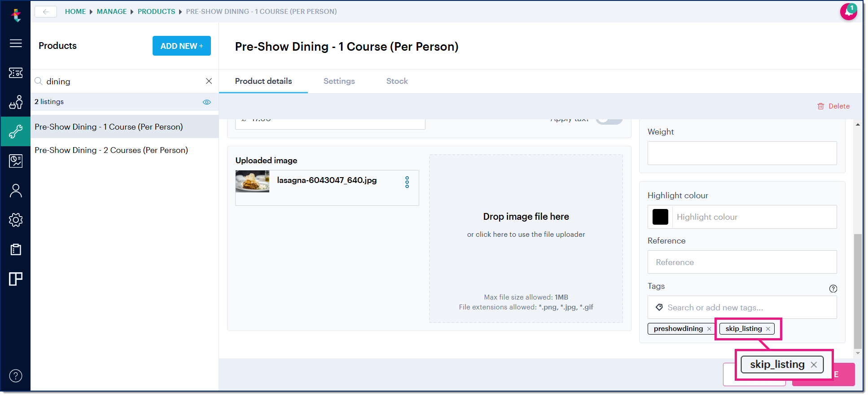Screen dimensions: 868x396
Task: Click the ADD NEW + button
Action: (182, 46)
